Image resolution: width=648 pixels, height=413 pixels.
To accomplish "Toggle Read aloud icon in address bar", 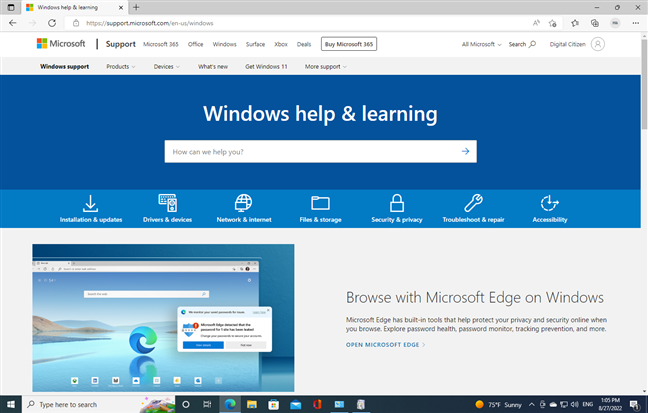I will click(x=536, y=23).
